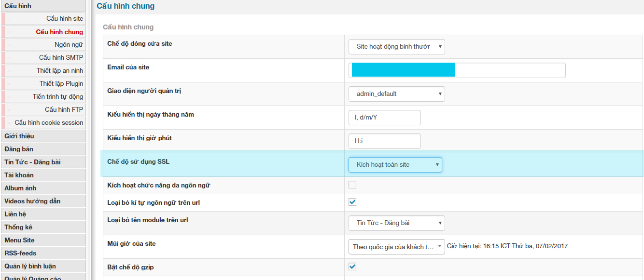Click the Cấu hình sidebar header
The image size is (644, 280).
(x=43, y=6)
